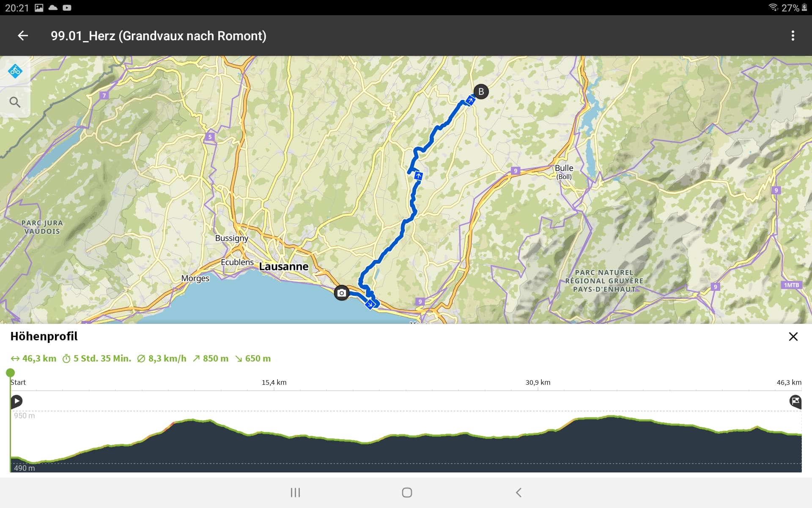The height and width of the screenshot is (508, 812).
Task: Tap the Bulle town label on the map
Action: [x=564, y=168]
